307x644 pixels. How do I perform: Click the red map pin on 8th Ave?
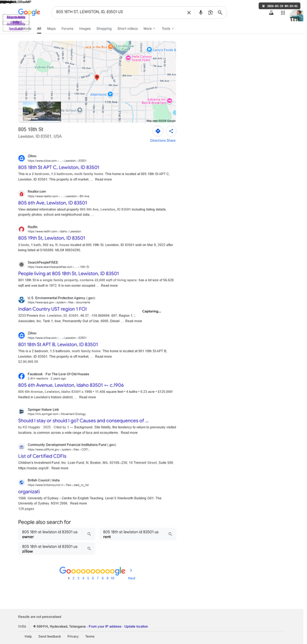[98, 78]
